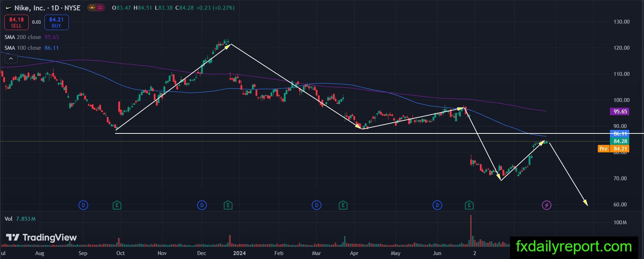Viewport: 644px width, 259px height.
Task: Open the earnings marker before 2024
Action: (x=228, y=205)
